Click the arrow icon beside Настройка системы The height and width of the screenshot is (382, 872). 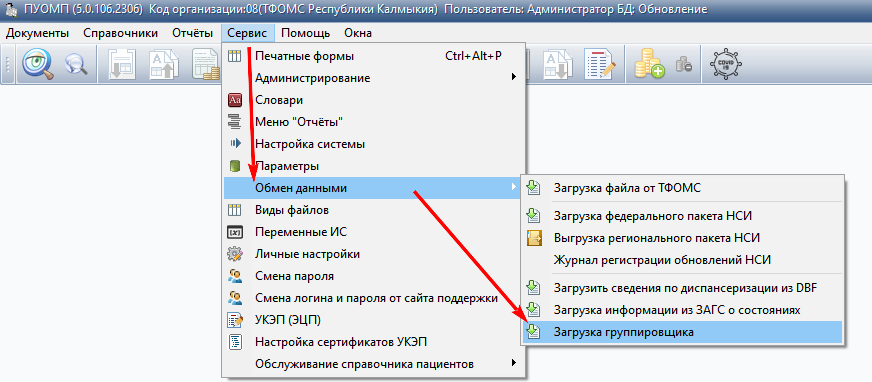point(235,144)
